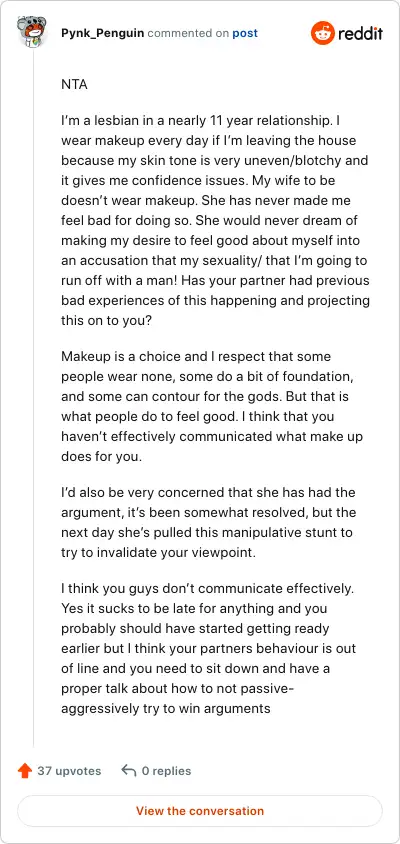
Task: Collapse the comment using the thread line
Action: (33, 398)
